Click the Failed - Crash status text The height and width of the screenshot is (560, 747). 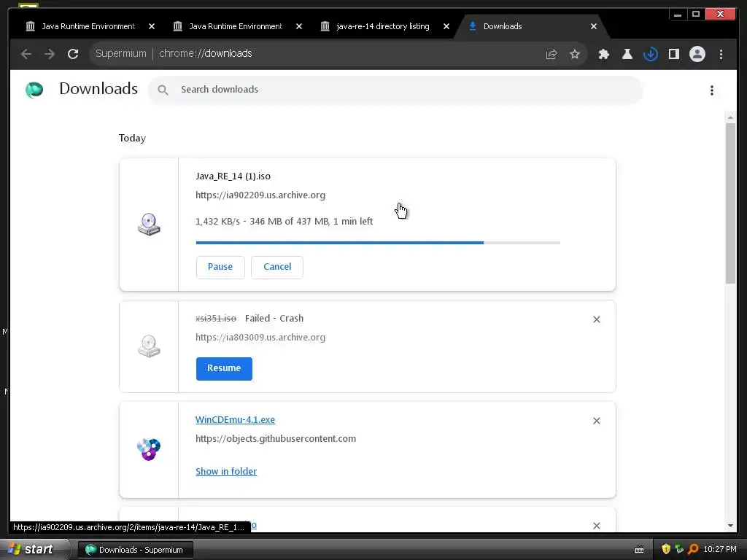pyautogui.click(x=274, y=318)
